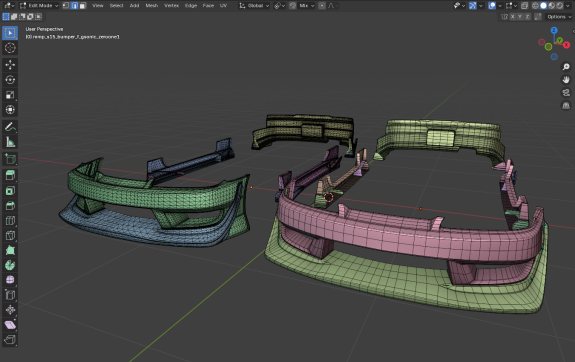Open the Global transform orientation dropdown

point(254,6)
